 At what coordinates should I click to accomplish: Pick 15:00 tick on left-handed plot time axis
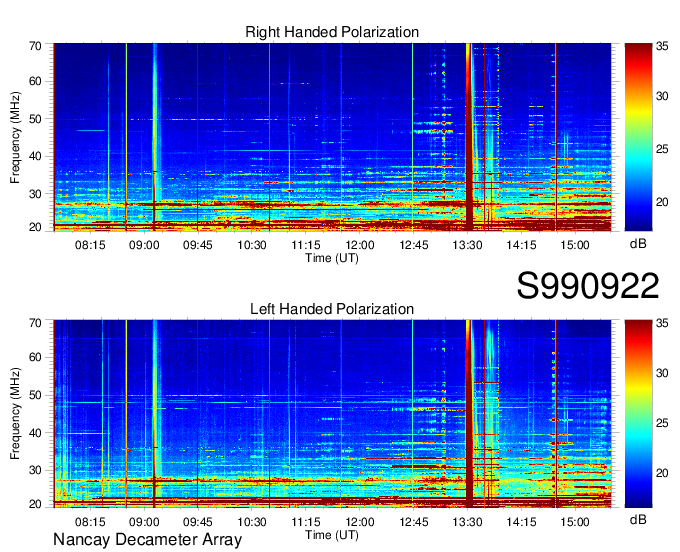(x=575, y=522)
